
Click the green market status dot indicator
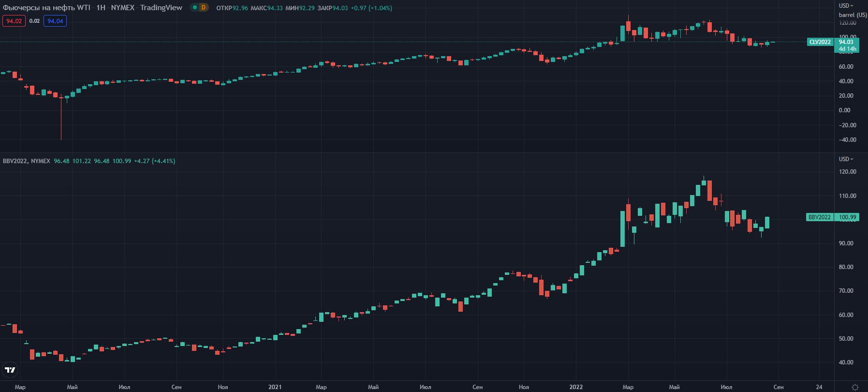tap(194, 8)
